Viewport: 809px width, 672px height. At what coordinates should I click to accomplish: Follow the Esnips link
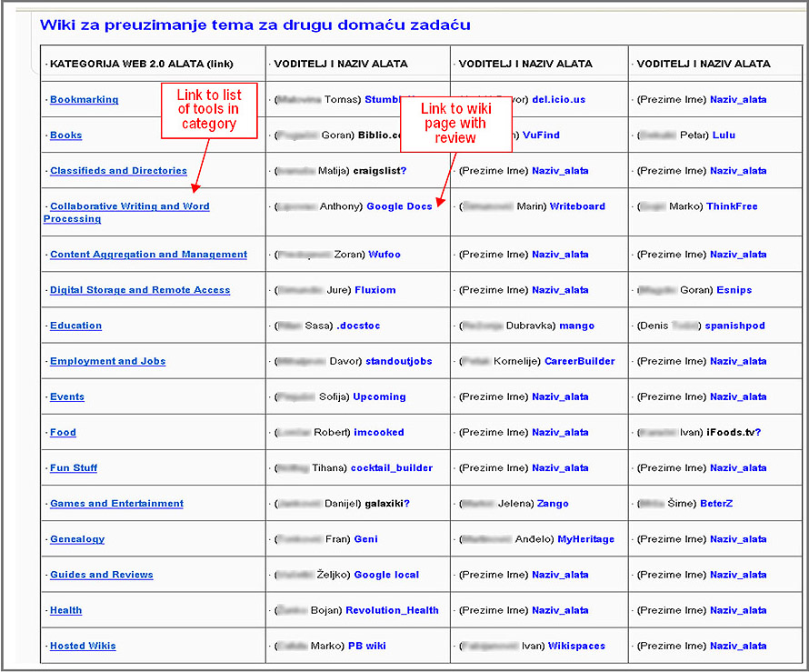click(734, 290)
